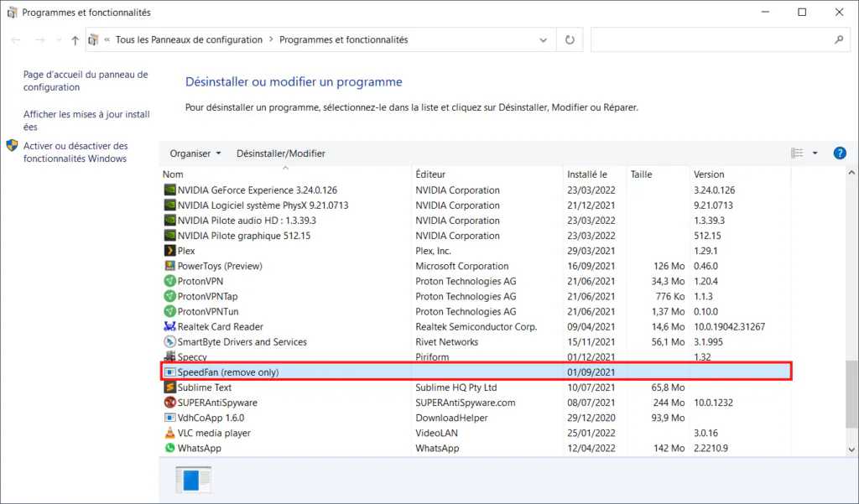The height and width of the screenshot is (504, 859).
Task: Open Activer ou désactiver des fonctionnalités Windows
Action: pos(75,153)
